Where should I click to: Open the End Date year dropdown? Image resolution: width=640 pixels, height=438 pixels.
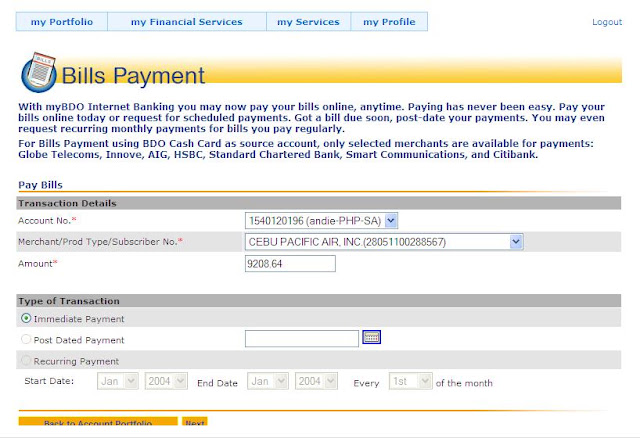316,381
